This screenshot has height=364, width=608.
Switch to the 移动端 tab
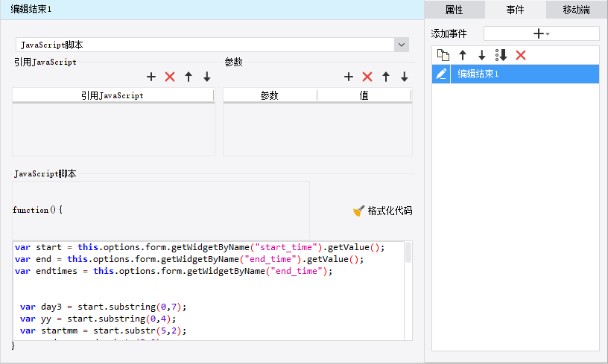(577, 10)
